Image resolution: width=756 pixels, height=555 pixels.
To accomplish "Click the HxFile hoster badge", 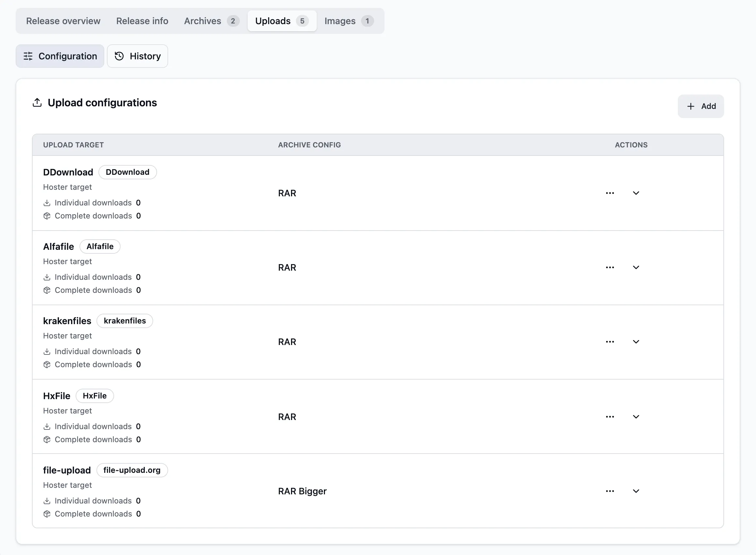I will tap(95, 396).
